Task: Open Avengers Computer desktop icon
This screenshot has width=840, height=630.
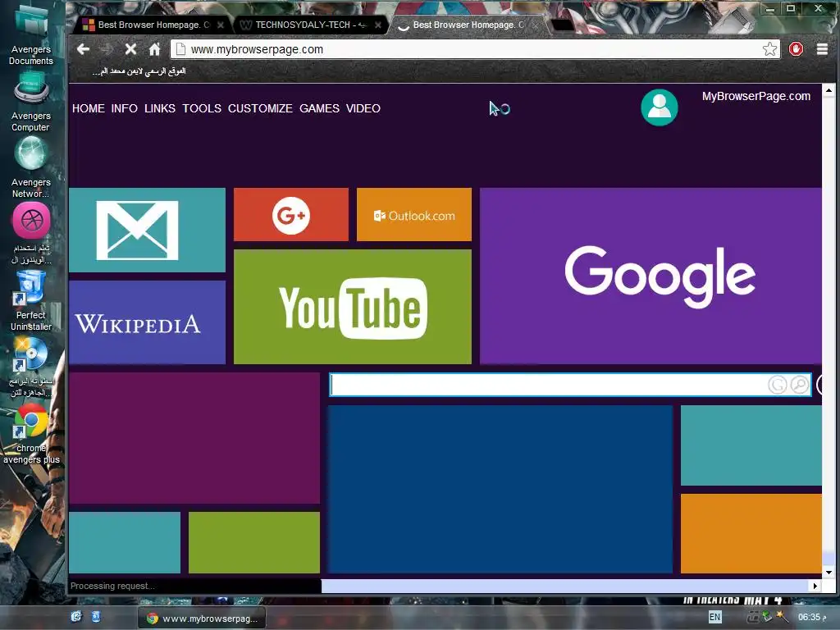Action: tap(31, 102)
